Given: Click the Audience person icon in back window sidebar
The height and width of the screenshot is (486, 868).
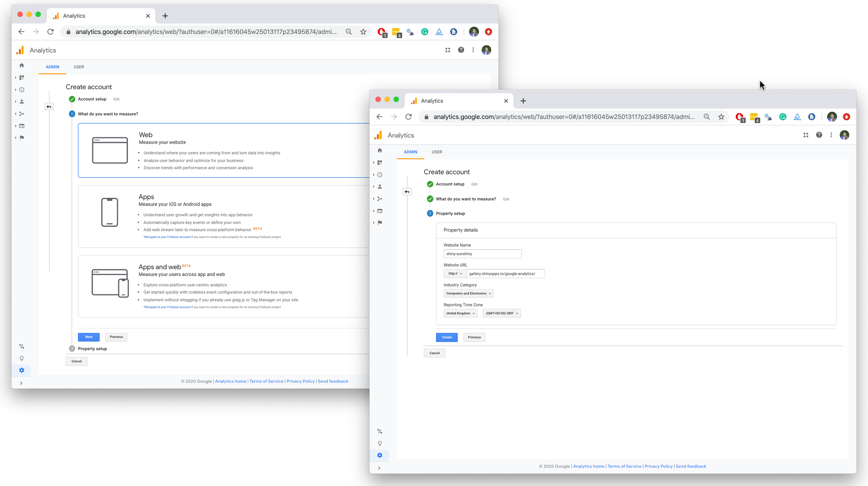Looking at the screenshot, I should point(22,101).
